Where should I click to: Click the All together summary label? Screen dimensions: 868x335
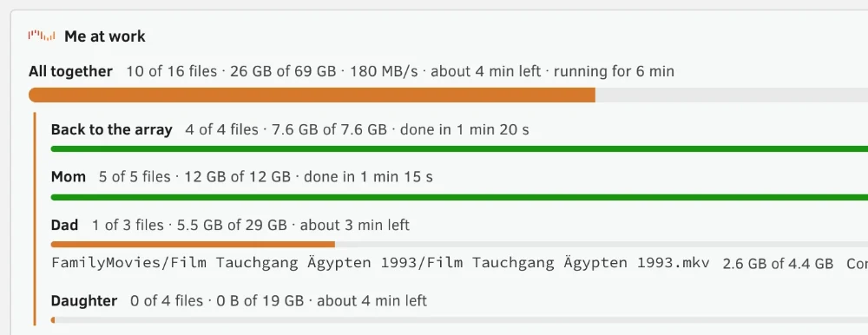click(x=71, y=71)
